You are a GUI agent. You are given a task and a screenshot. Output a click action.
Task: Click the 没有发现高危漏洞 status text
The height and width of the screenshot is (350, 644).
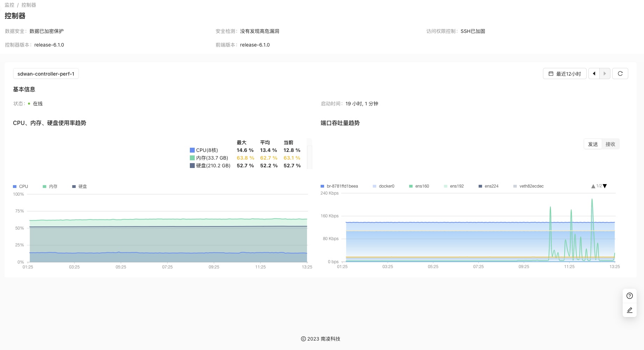click(259, 31)
